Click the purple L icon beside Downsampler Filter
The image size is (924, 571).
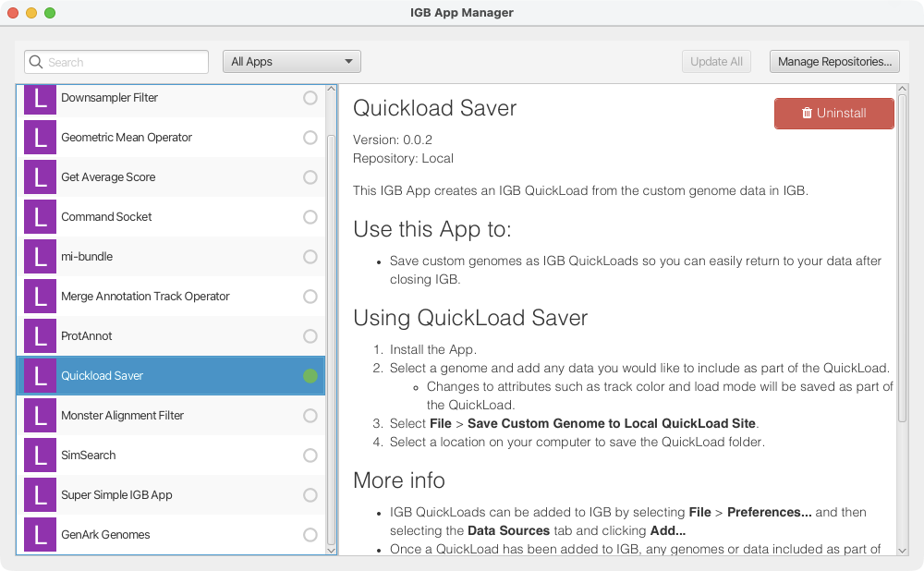click(x=40, y=98)
